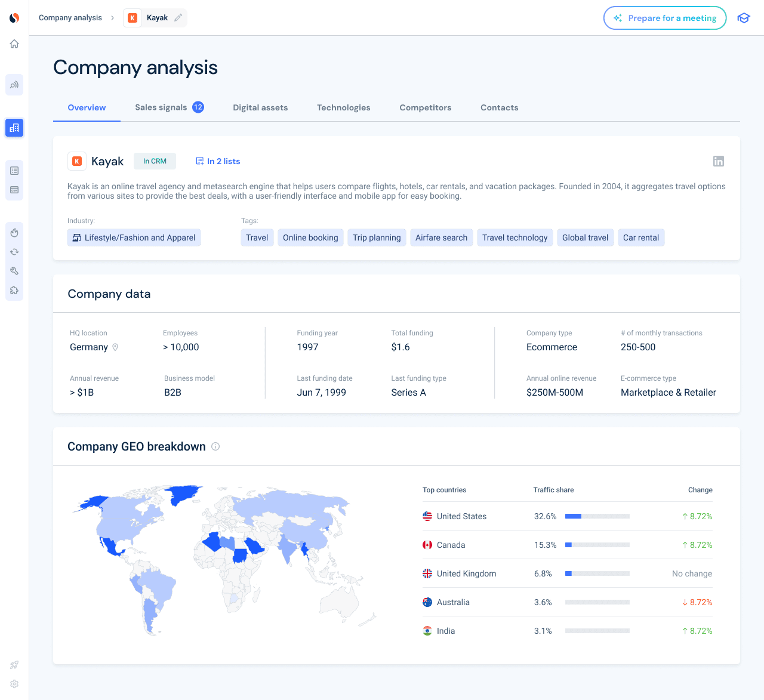Screen dimensions: 764x700
Task: Launch the rocket icon near the sidebar bottom
Action: pyautogui.click(x=14, y=665)
